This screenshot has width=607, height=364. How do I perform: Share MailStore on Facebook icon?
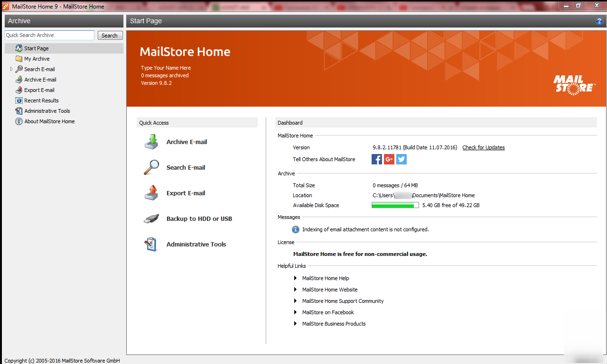tap(377, 159)
